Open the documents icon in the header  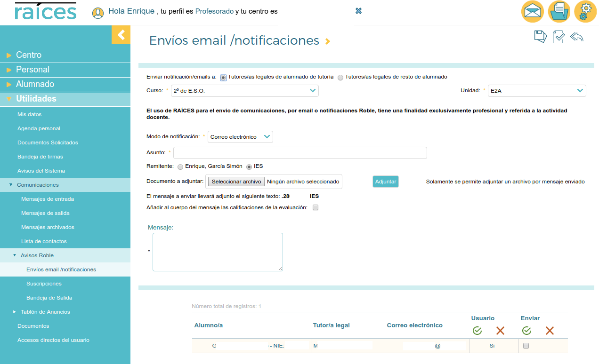(x=559, y=11)
